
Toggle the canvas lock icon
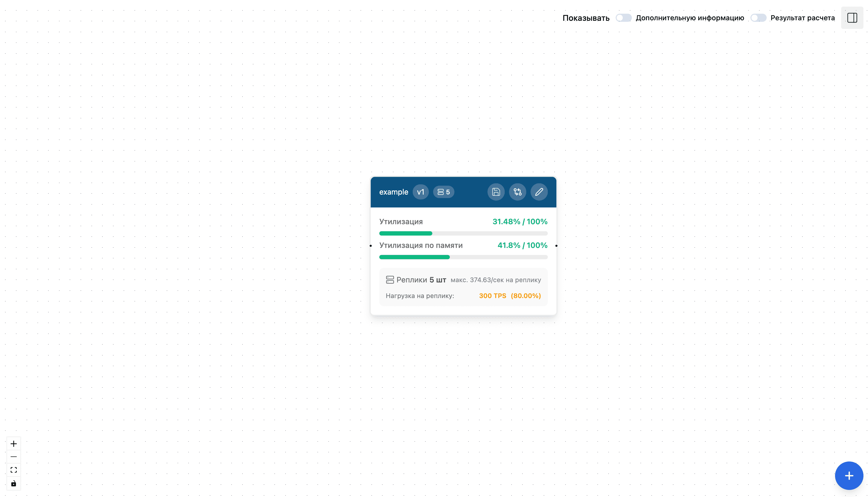[14, 483]
